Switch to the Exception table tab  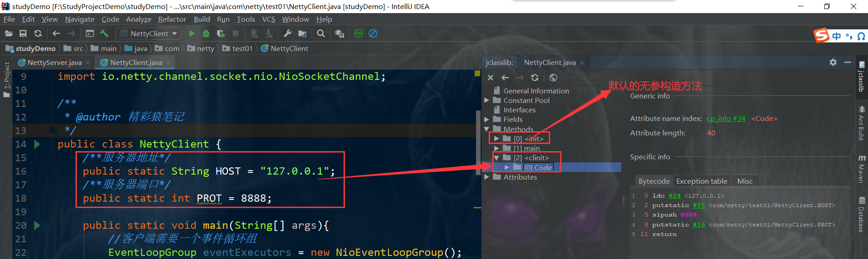click(702, 181)
